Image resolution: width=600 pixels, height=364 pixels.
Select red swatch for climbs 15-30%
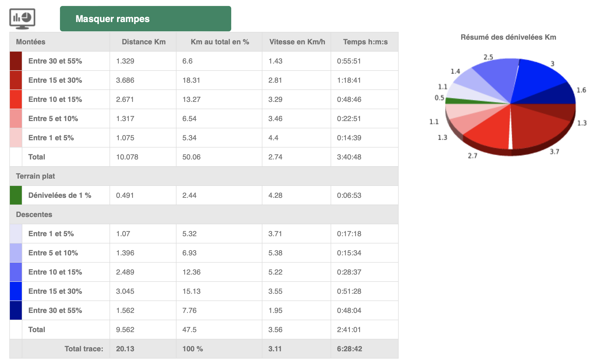tap(16, 80)
